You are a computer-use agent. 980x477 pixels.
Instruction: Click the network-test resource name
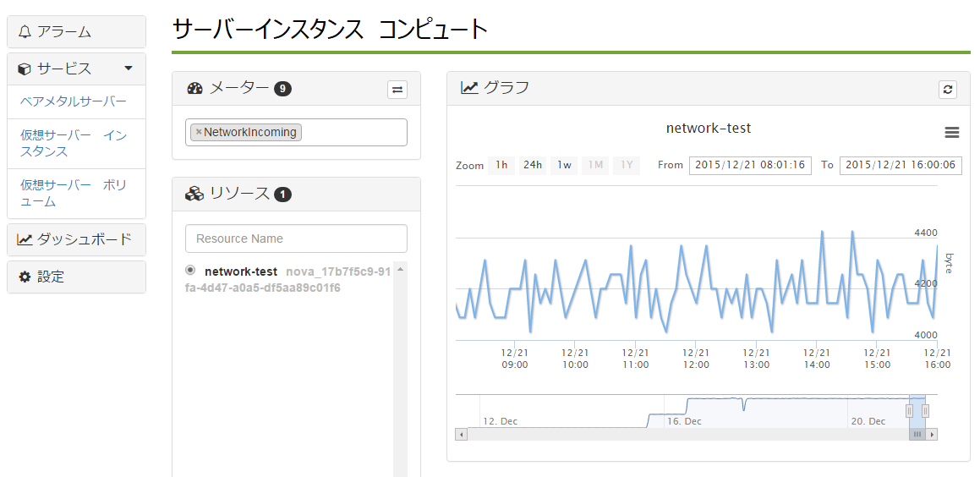pos(241,272)
